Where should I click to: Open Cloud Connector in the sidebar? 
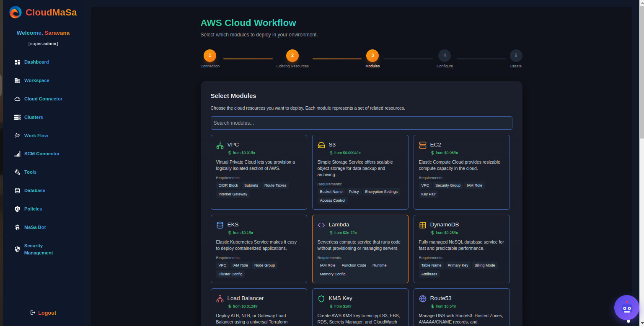pyautogui.click(x=43, y=99)
